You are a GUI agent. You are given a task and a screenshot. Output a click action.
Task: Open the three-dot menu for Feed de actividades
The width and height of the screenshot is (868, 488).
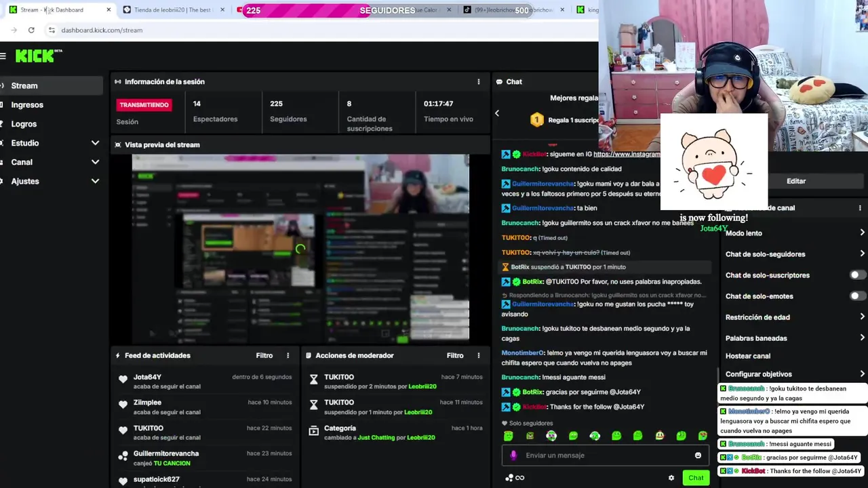pyautogui.click(x=288, y=355)
